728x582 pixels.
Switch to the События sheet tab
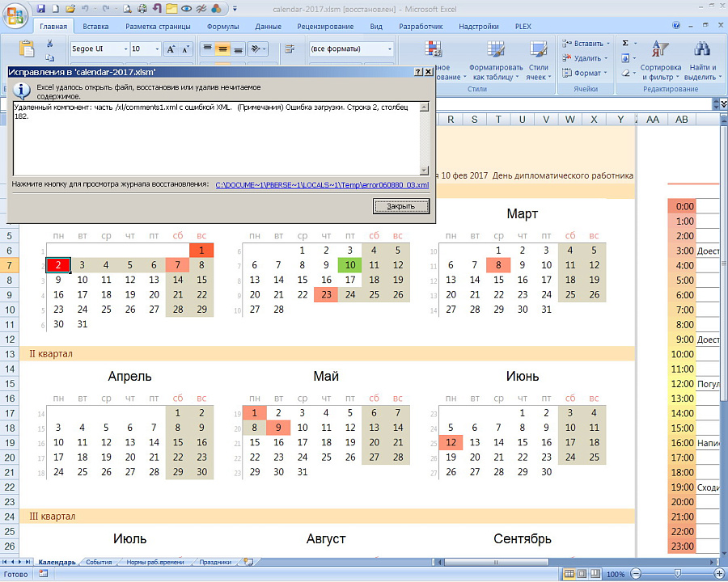pyautogui.click(x=99, y=562)
